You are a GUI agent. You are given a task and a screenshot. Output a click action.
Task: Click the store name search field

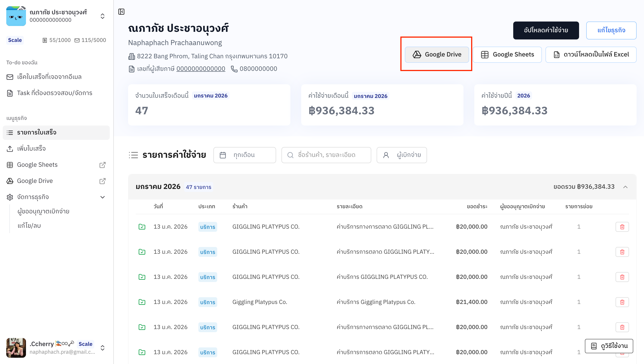pos(326,155)
